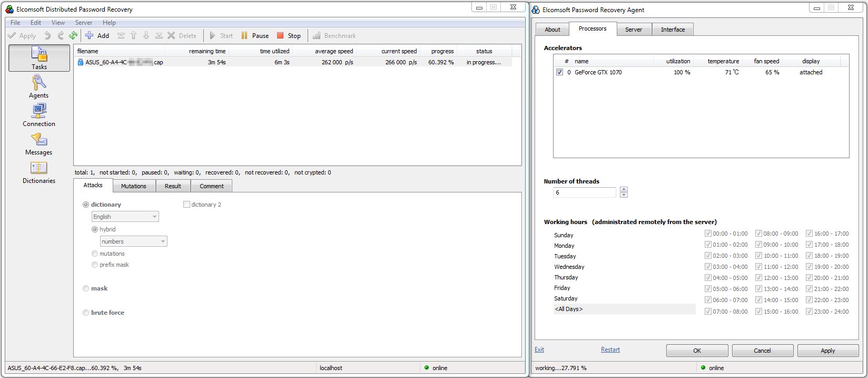Expand the hybrid numbers dropdown

133,241
